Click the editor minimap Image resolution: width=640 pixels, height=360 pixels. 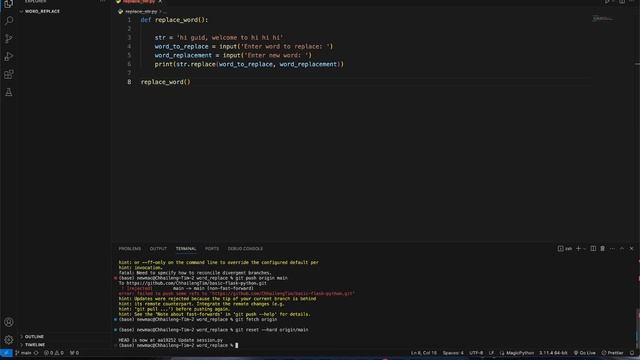(603, 18)
